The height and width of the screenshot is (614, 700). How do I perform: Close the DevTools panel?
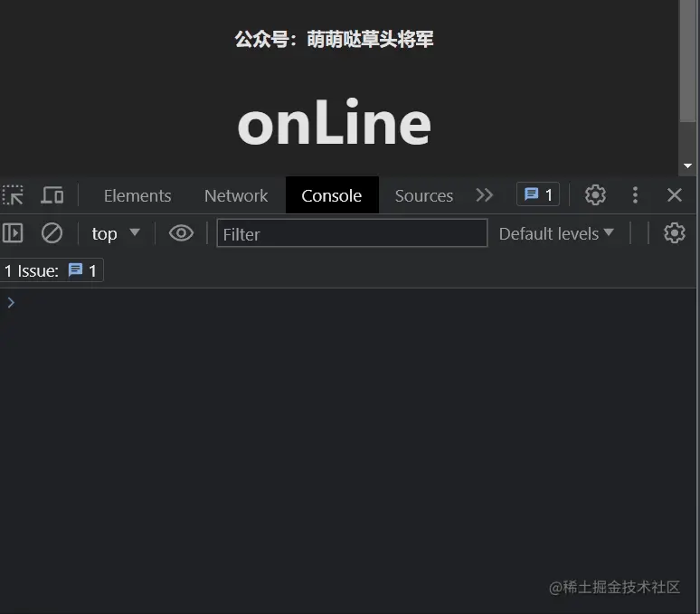675,195
